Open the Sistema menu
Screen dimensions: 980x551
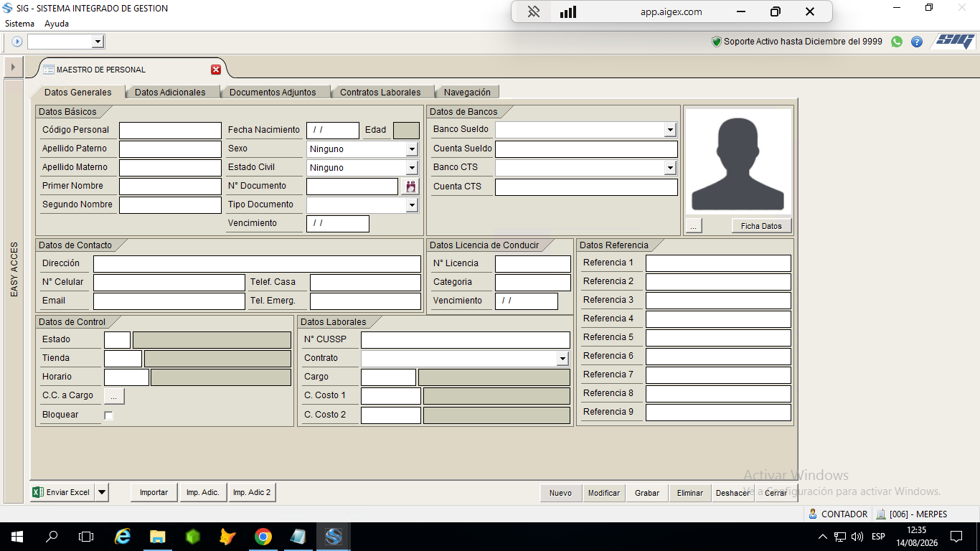pyautogui.click(x=20, y=24)
